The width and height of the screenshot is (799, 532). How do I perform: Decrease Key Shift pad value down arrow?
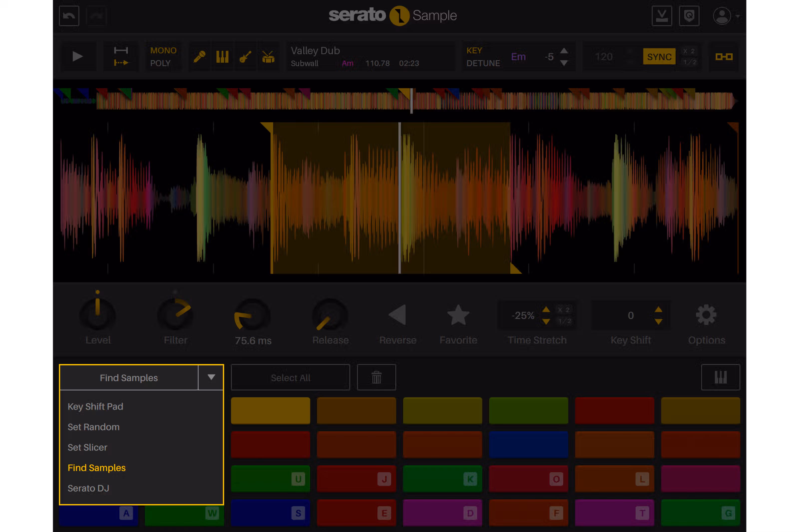click(x=658, y=321)
